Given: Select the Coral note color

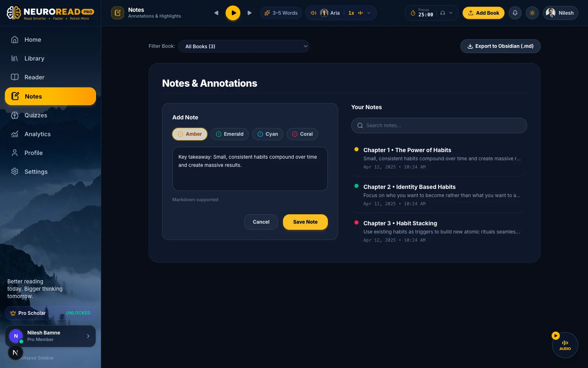Looking at the screenshot, I should 302,134.
